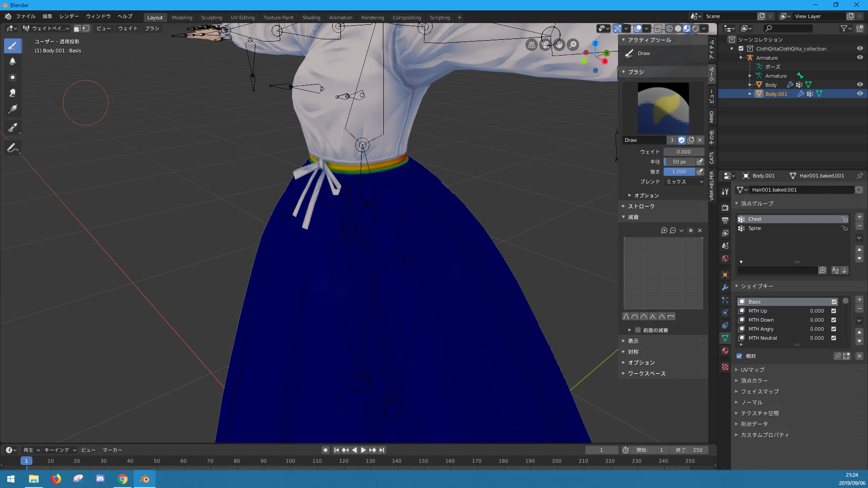This screenshot has height=488, width=868.
Task: Toggle orthographic grid view in viewport
Action: [532, 45]
